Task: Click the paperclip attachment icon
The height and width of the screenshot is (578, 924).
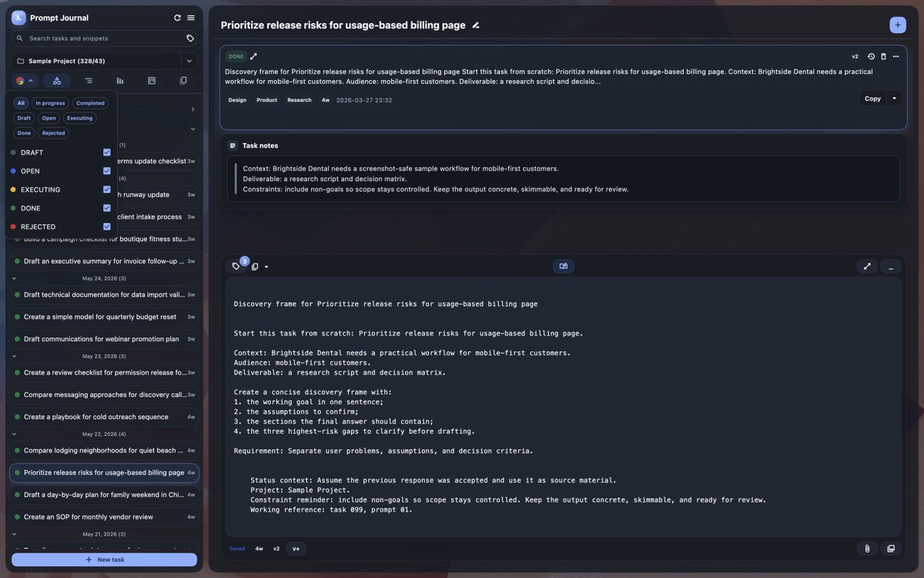Action: point(867,549)
